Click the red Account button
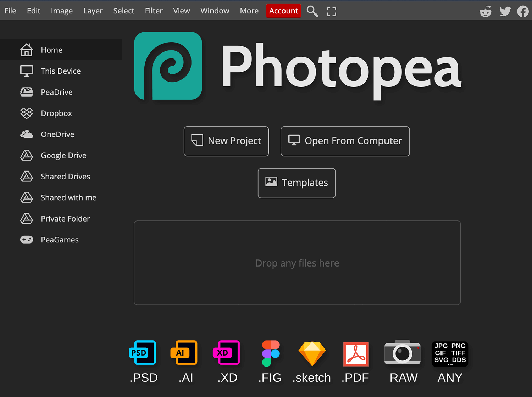532x397 pixels. tap(283, 11)
